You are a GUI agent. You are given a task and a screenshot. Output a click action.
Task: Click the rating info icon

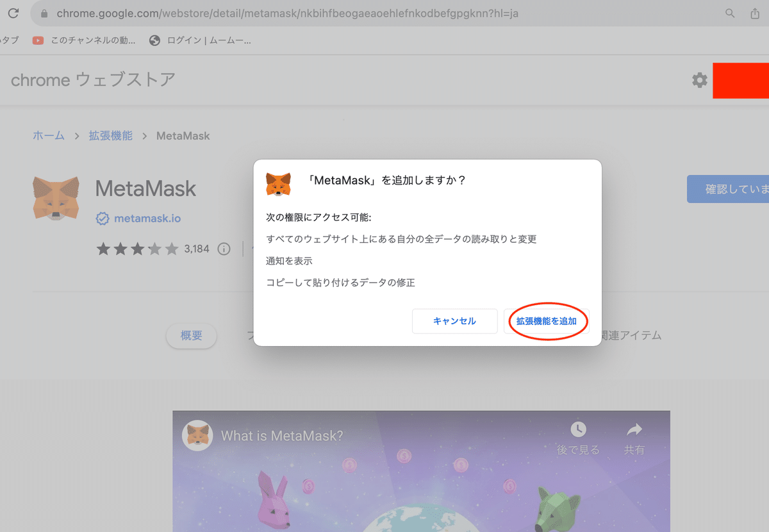(x=224, y=249)
